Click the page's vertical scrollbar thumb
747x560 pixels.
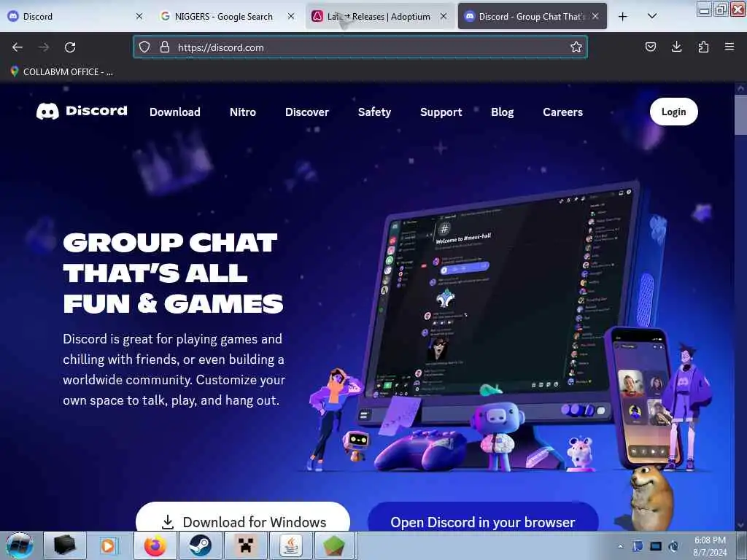click(x=740, y=114)
